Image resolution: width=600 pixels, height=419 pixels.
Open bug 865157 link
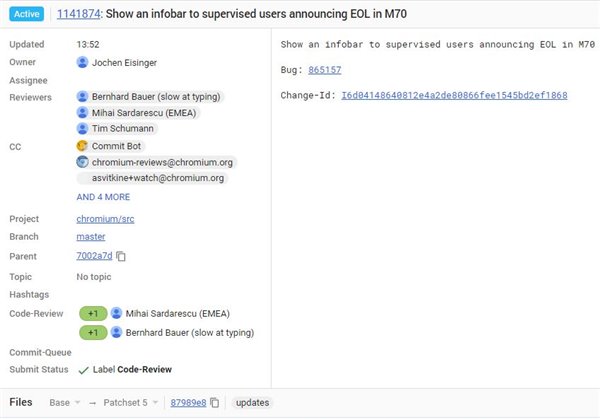(x=324, y=70)
